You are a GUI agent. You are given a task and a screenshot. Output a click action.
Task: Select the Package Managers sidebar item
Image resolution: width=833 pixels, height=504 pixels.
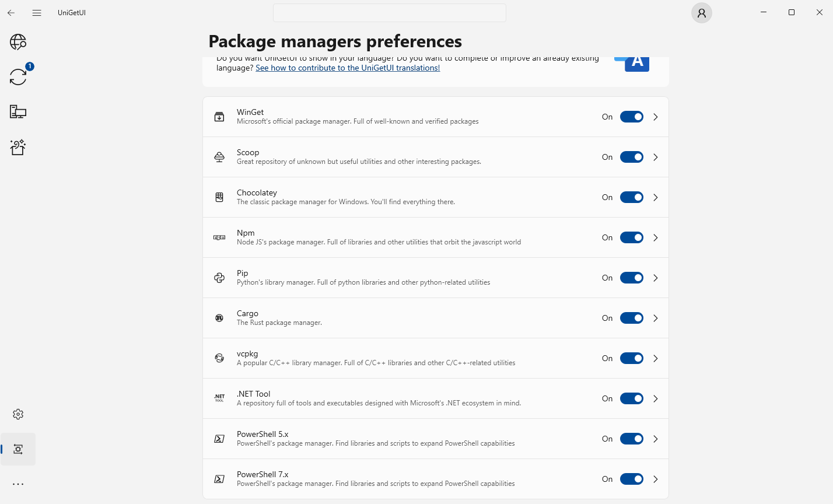18,449
